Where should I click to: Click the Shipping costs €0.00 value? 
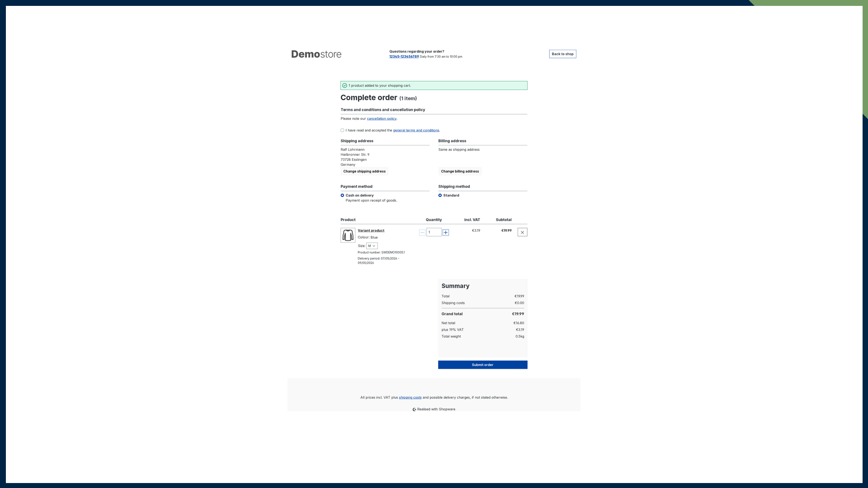(x=519, y=303)
